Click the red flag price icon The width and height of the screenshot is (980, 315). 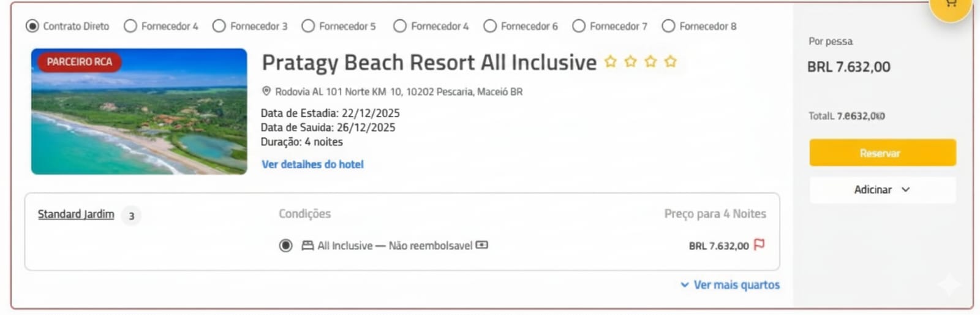pos(759,245)
